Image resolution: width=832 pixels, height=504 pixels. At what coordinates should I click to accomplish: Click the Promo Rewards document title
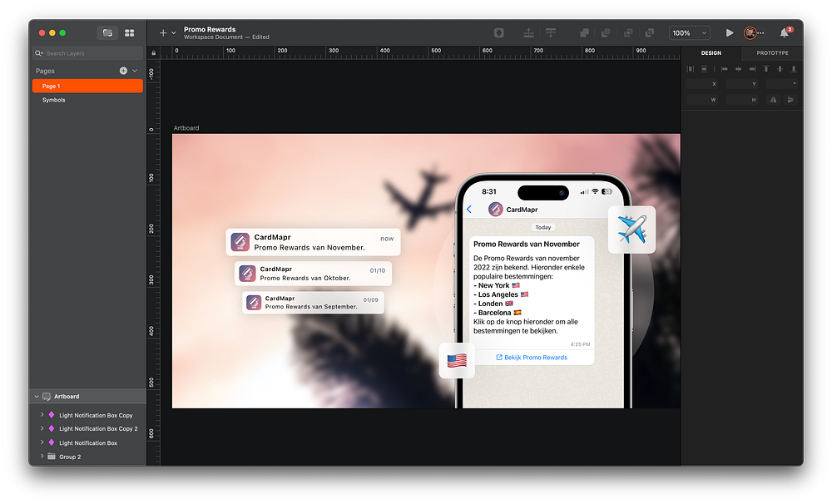(x=210, y=29)
